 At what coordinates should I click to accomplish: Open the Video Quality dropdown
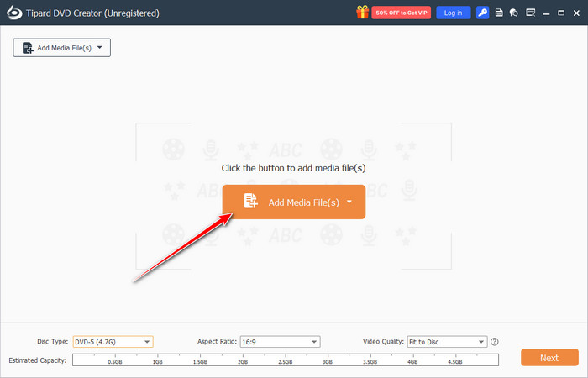(446, 342)
